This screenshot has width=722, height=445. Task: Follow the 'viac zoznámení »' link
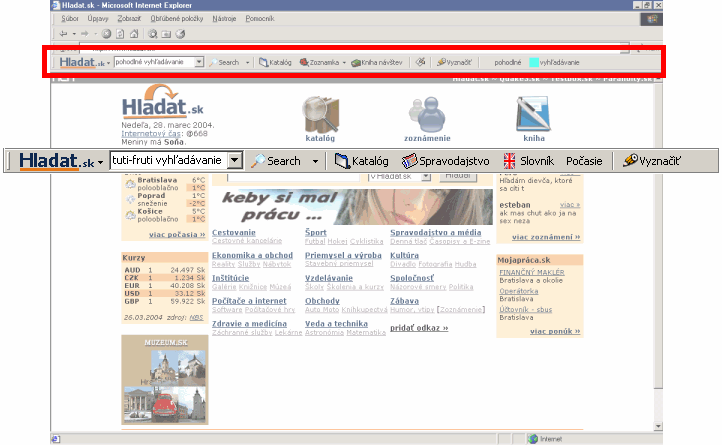(x=546, y=237)
